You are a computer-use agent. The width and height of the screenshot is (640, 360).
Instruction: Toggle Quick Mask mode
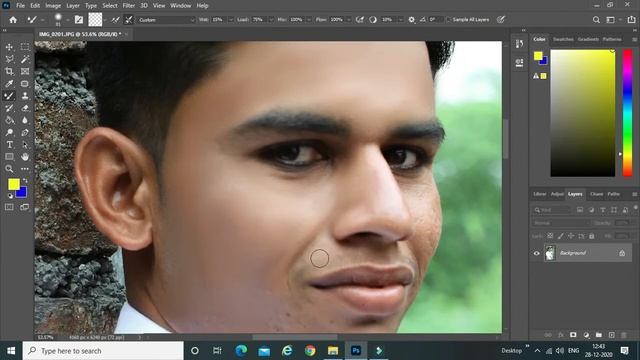coord(9,207)
